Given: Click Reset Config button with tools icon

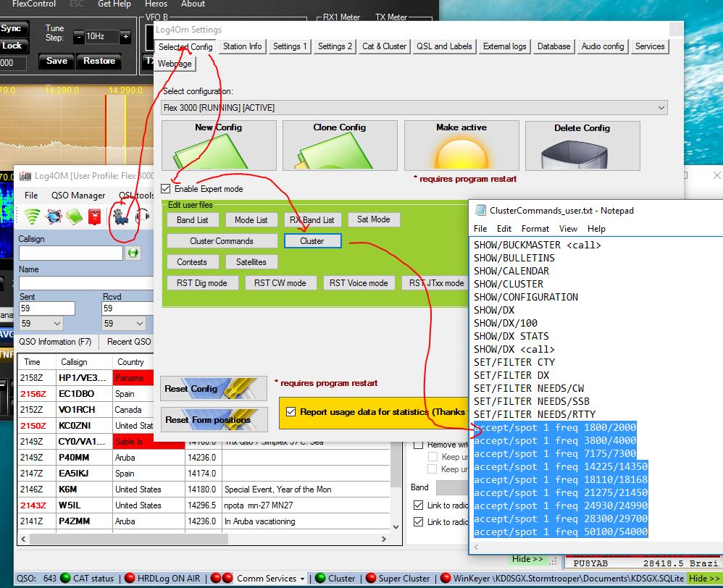Looking at the screenshot, I should coord(214,388).
